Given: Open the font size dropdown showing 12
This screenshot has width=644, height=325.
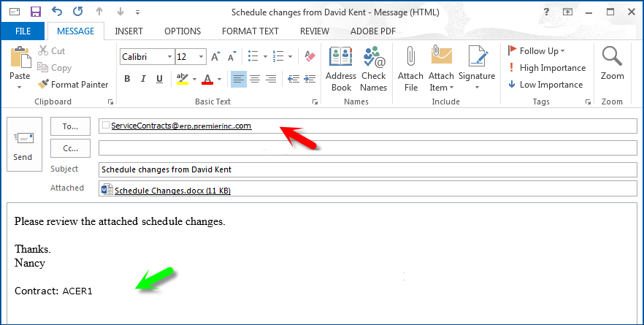Looking at the screenshot, I should pyautogui.click(x=202, y=57).
